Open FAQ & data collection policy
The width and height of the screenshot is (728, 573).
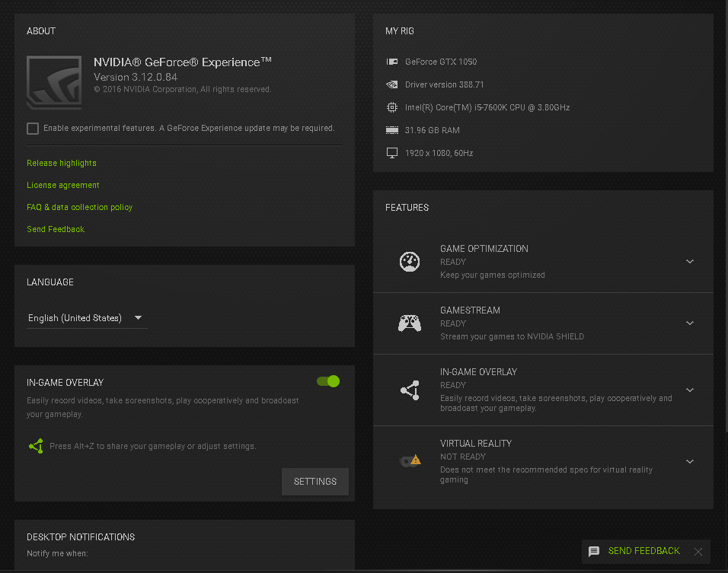[x=79, y=207]
